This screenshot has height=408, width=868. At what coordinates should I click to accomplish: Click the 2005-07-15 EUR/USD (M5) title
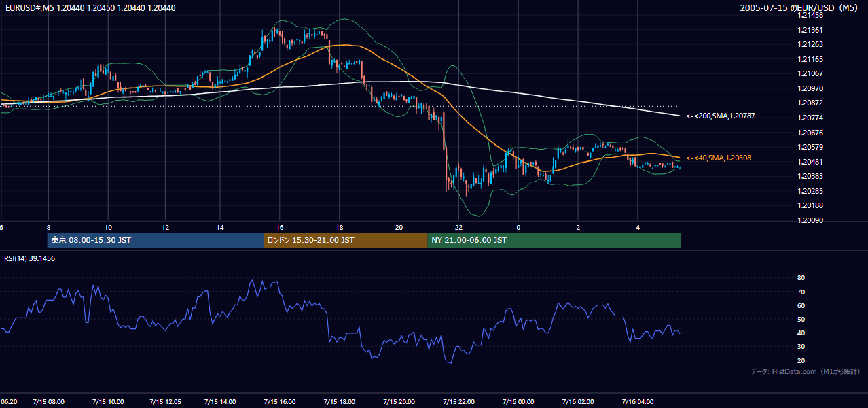pyautogui.click(x=800, y=7)
